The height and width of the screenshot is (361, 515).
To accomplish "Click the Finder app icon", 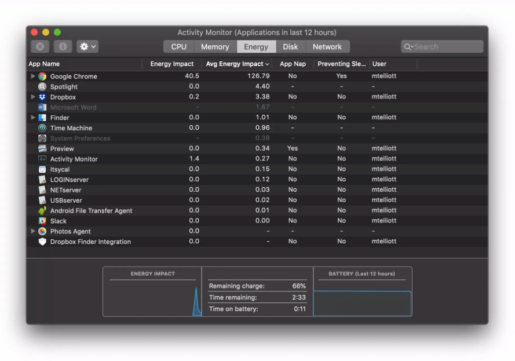I will click(x=42, y=118).
